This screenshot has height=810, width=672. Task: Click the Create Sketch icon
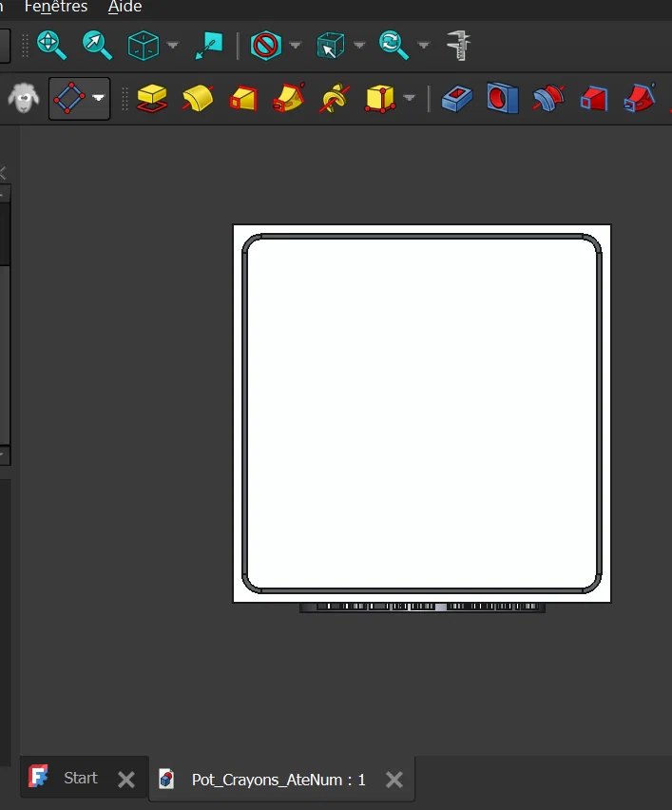pos(69,98)
